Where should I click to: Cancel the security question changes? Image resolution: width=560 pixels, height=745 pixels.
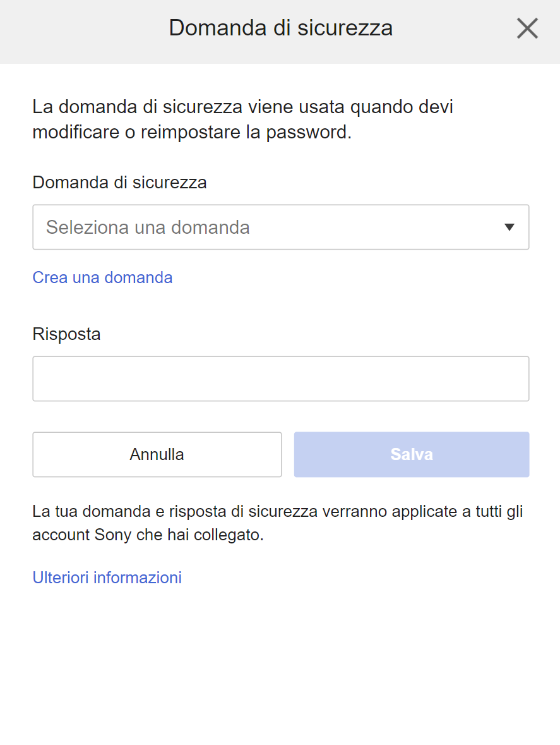click(x=157, y=454)
